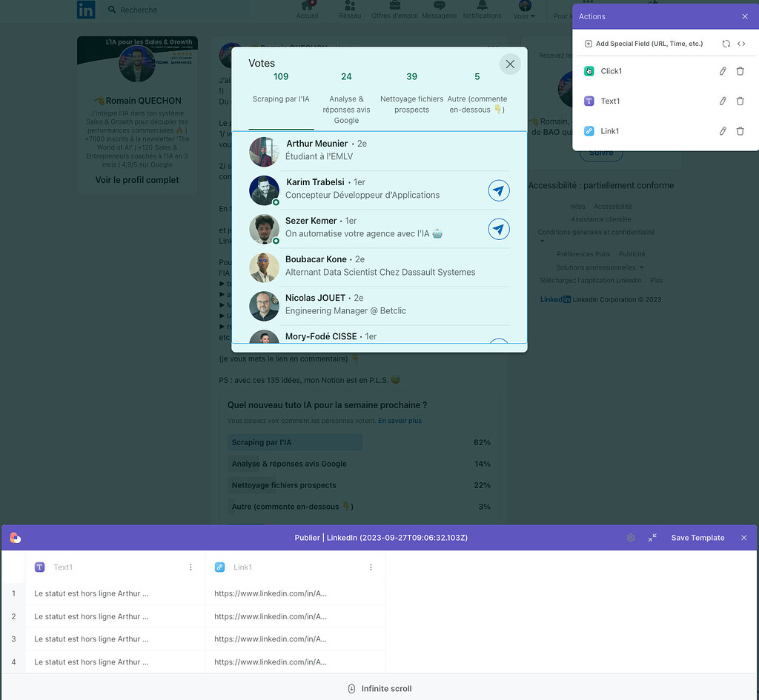759x700 pixels.
Task: Toggle Infinite scroll at the bottom
Action: 379,688
